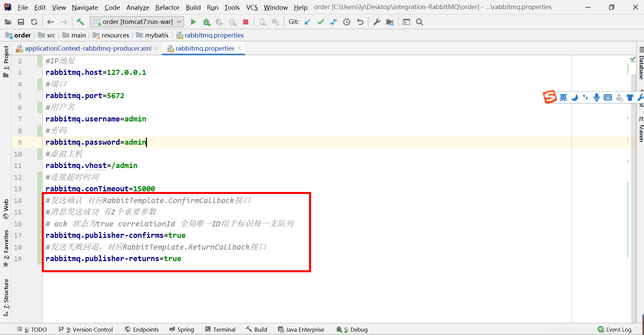Search everywhere with the magnifier icon
This screenshot has height=335, width=644.
point(420,22)
